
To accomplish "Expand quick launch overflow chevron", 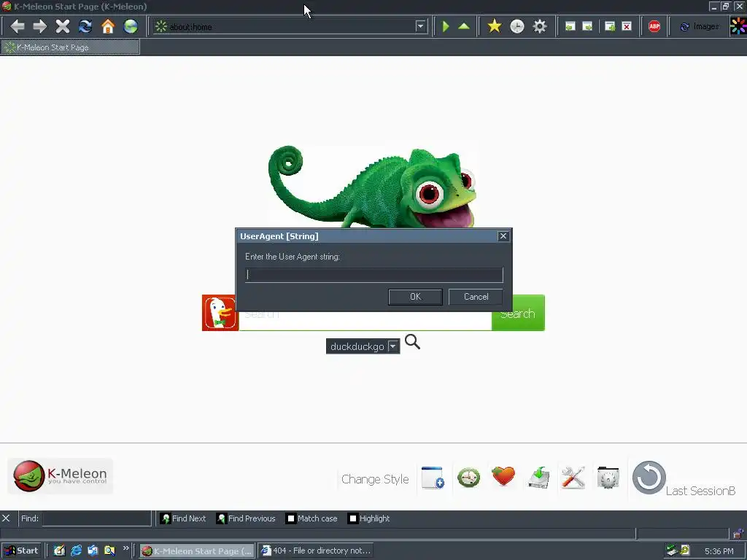I will (125, 548).
